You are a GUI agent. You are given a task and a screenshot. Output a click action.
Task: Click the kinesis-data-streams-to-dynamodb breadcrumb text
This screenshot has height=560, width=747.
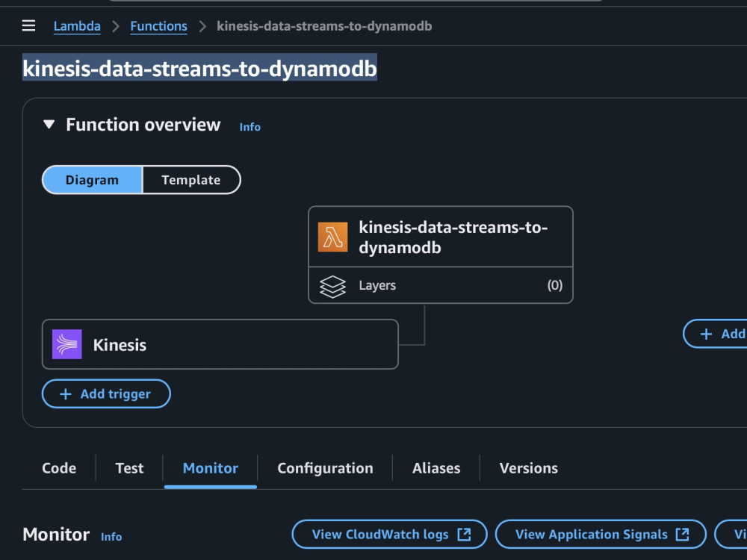point(324,25)
